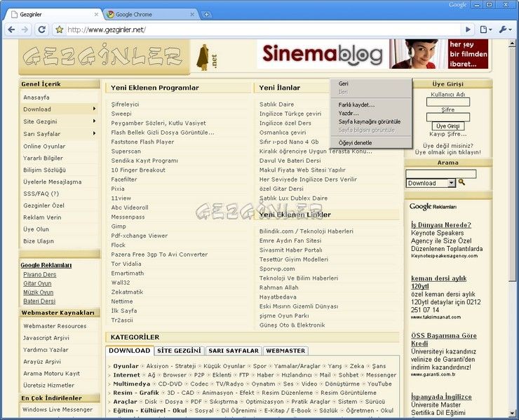Open Bilindik.com / Teknoloji Haberleri link
Image resolution: width=519 pixels, height=420 pixels.
pos(306,231)
